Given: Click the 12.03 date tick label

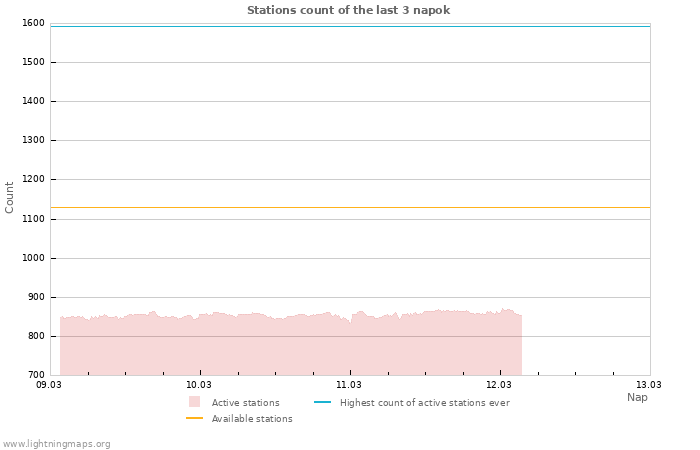Looking at the screenshot, I should [x=499, y=384].
